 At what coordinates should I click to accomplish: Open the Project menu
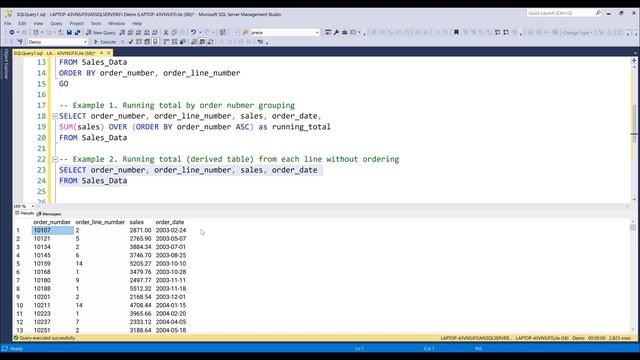point(76,23)
